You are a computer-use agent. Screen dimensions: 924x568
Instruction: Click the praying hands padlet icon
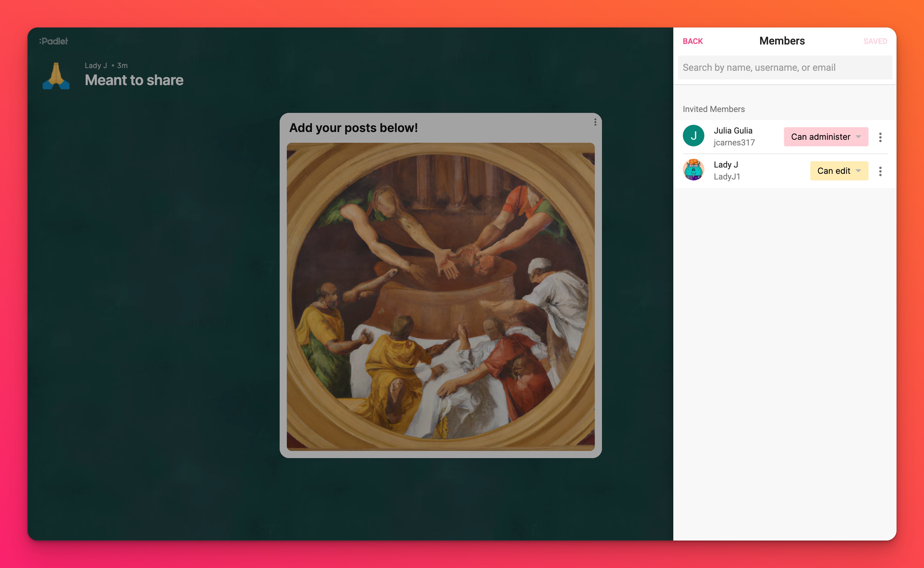[x=56, y=76]
